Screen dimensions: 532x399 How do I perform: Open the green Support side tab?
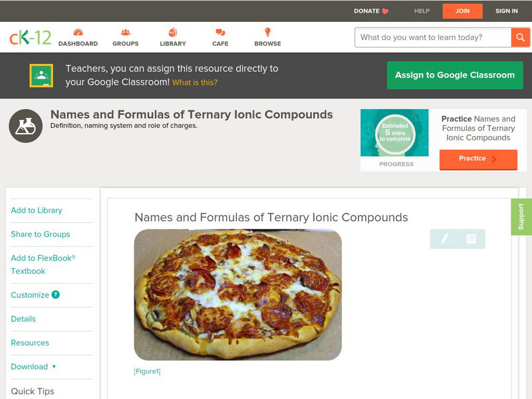(521, 217)
